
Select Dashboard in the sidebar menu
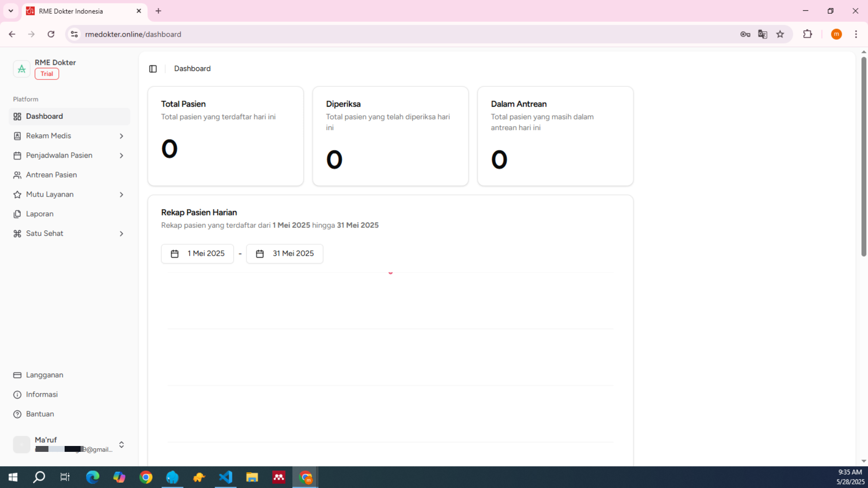(44, 117)
